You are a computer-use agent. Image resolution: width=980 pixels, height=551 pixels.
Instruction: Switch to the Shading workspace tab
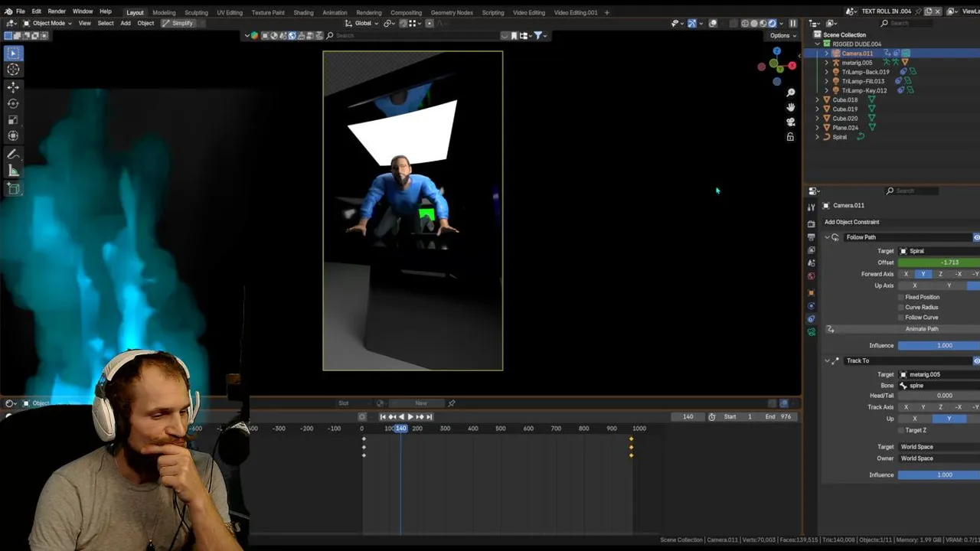point(303,12)
